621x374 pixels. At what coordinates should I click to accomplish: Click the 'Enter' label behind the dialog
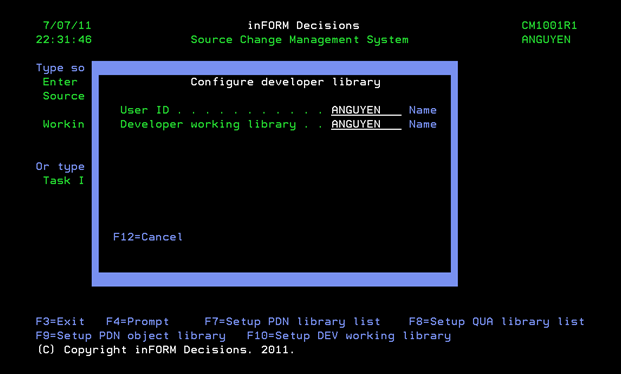(x=60, y=82)
